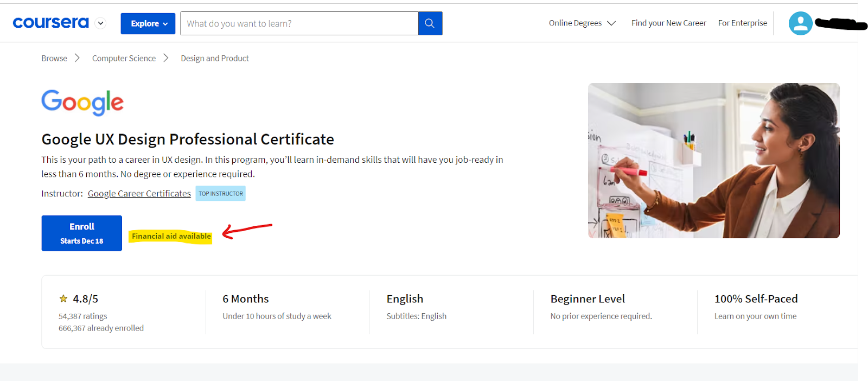Select the 4.8/5 rating text

(86, 299)
